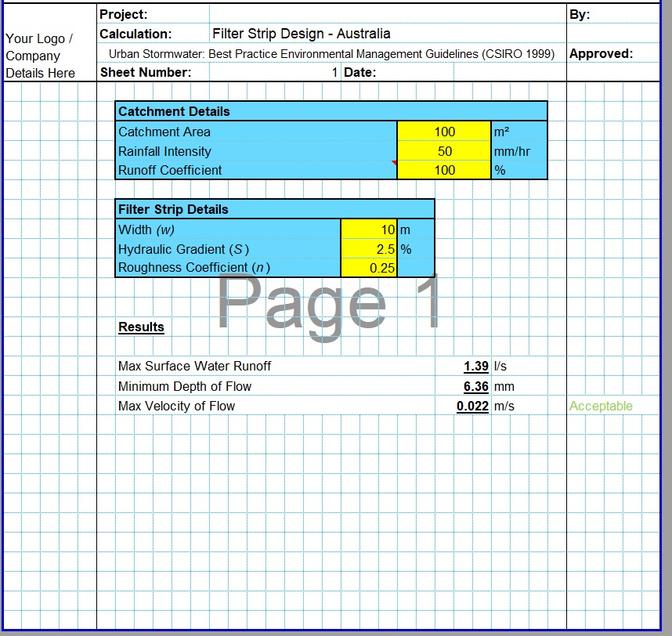Select the Max Velocity of Flow result 0.022
The height and width of the screenshot is (636, 672).
pyautogui.click(x=472, y=406)
